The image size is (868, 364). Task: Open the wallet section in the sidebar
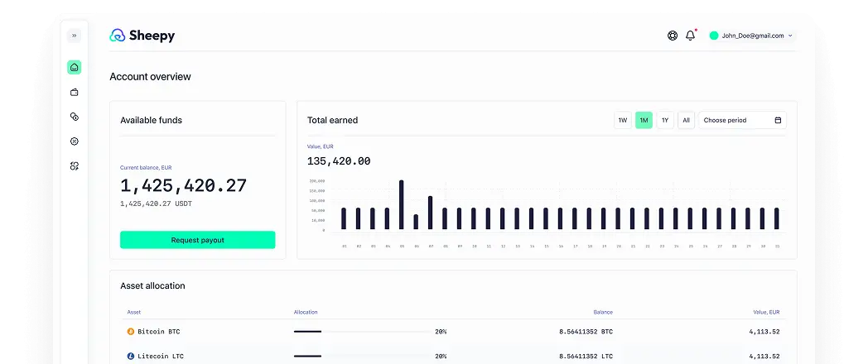(74, 92)
